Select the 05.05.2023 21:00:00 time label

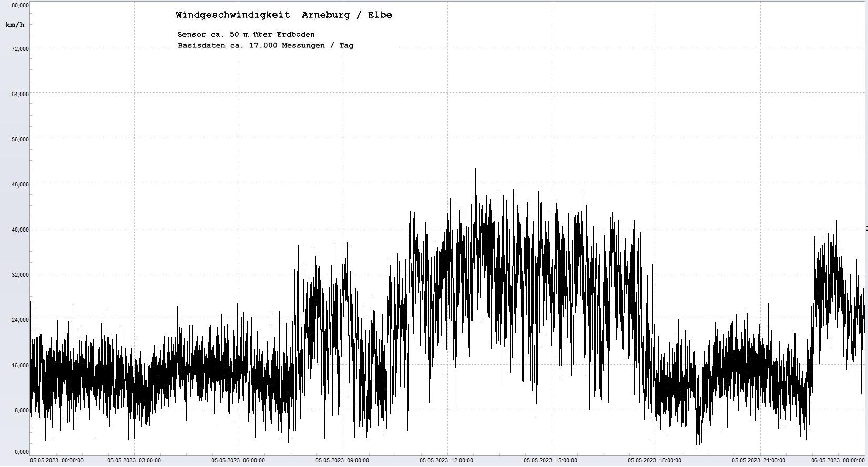coord(759,461)
